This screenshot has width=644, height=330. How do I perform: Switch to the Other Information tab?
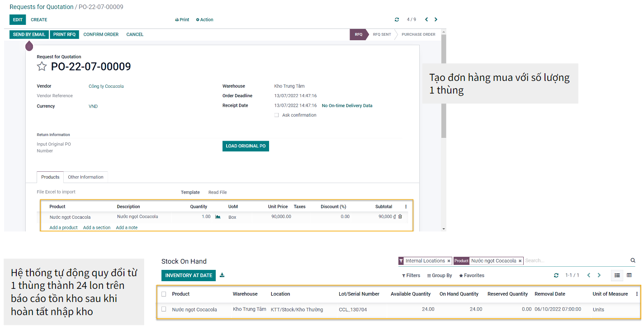tap(85, 177)
